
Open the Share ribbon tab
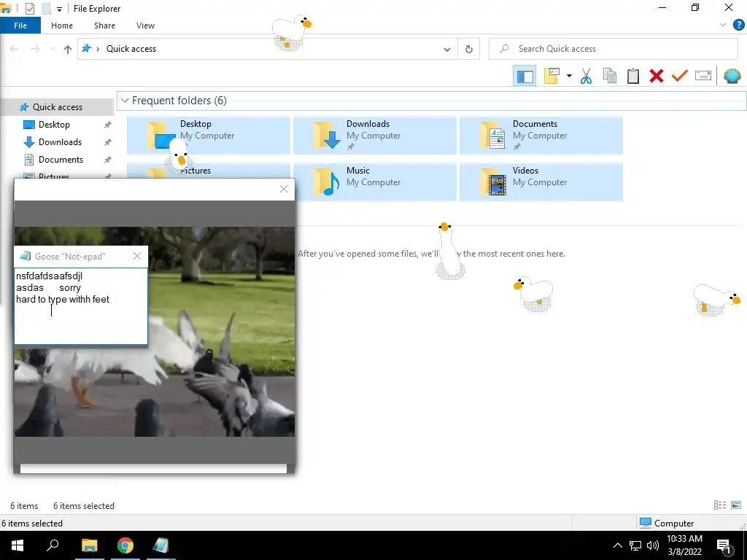click(104, 26)
